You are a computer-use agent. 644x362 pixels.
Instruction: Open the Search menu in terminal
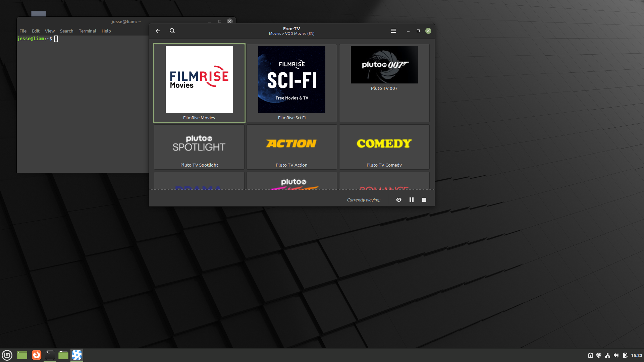click(66, 31)
